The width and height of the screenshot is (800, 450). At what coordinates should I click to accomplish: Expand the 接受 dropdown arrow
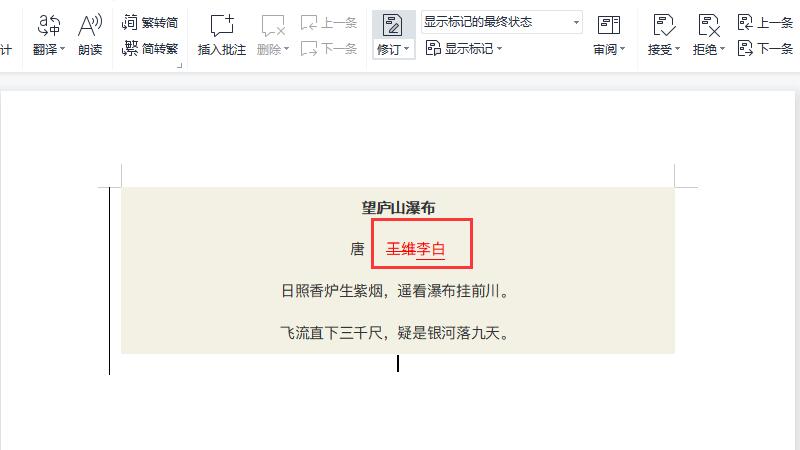677,49
